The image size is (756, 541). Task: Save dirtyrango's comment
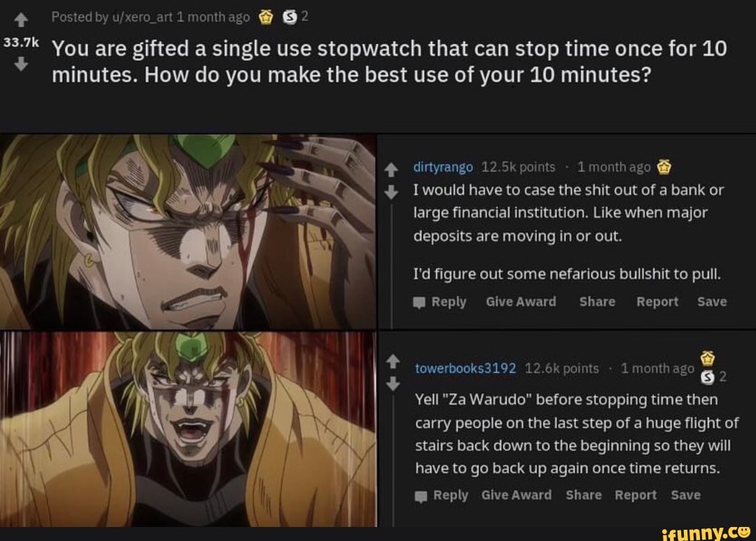pyautogui.click(x=712, y=302)
